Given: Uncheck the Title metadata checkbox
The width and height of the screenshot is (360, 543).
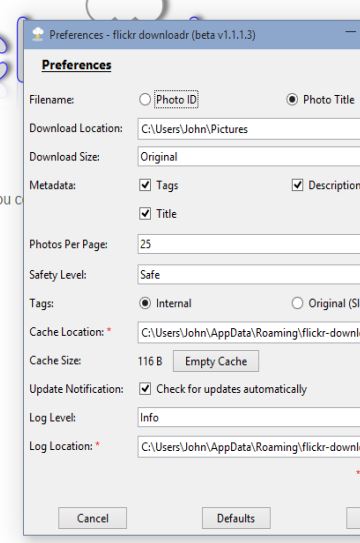Looking at the screenshot, I should click(x=145, y=213).
